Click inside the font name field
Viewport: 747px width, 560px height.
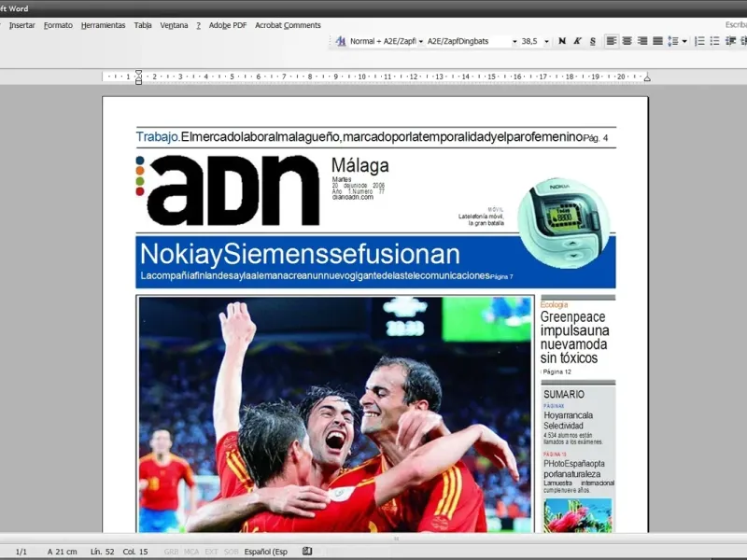click(468, 41)
